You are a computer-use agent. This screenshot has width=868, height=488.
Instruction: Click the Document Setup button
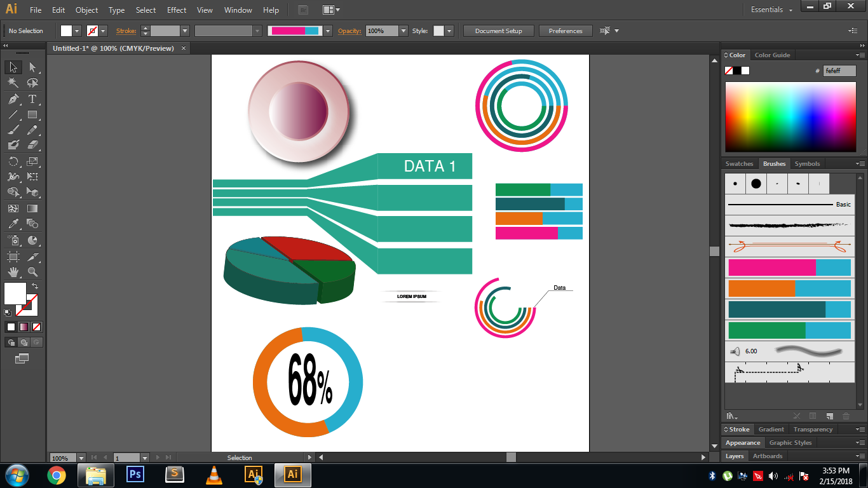499,30
